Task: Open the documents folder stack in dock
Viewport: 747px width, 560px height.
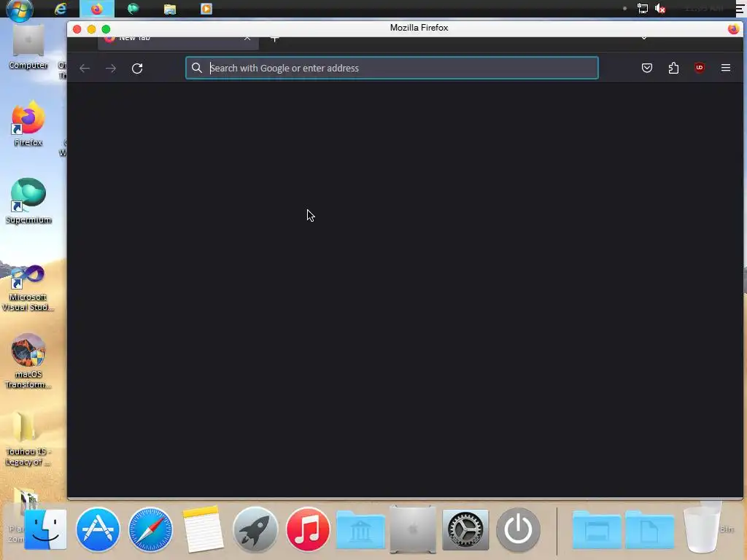Action: point(649,529)
